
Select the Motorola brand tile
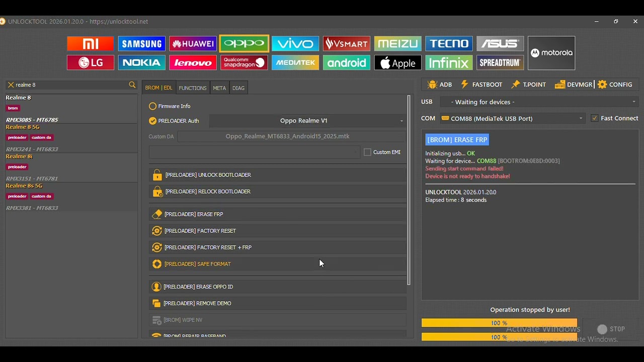pyautogui.click(x=551, y=53)
